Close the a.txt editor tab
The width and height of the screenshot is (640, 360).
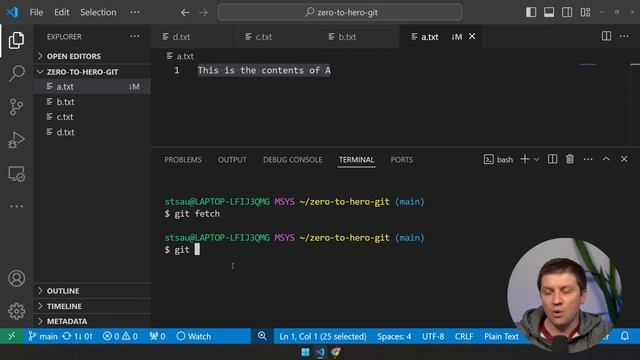(472, 36)
